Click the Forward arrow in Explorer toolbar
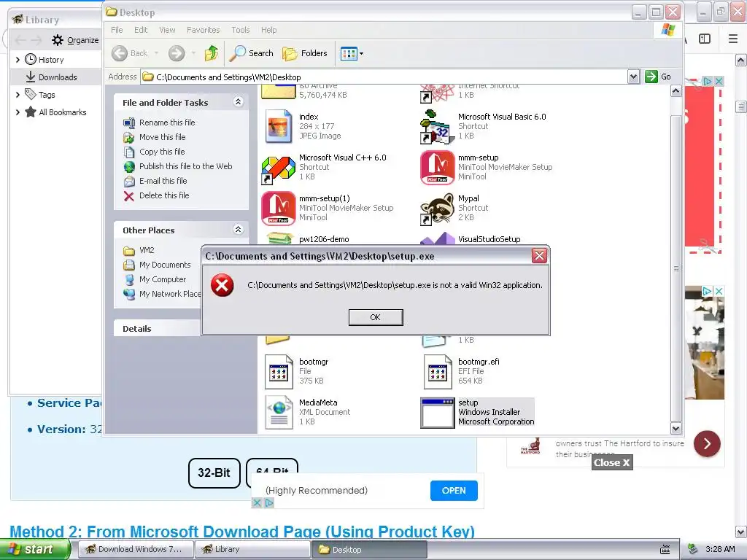Screen dimensions: 747x560 click(x=177, y=53)
